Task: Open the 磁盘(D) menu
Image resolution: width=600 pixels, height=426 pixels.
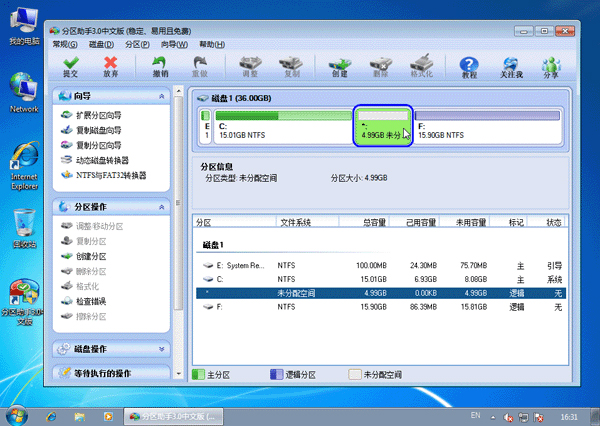Action: pos(101,45)
